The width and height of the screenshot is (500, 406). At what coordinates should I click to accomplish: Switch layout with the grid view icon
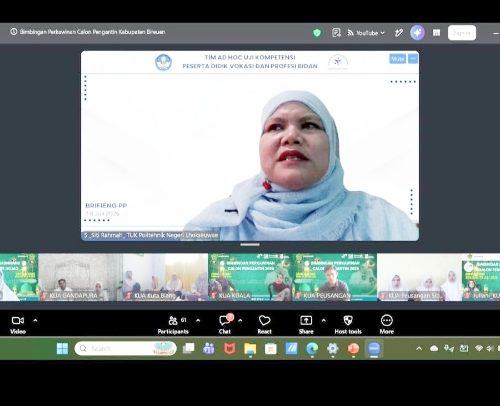tap(436, 33)
